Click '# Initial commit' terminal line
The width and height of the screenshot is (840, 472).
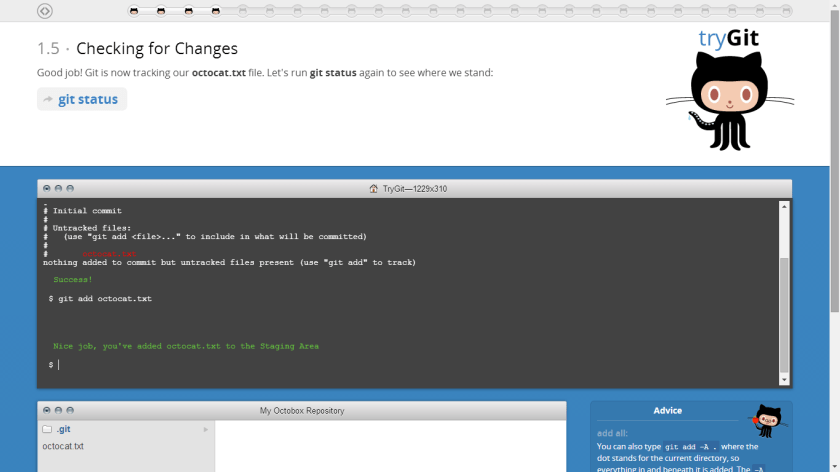click(x=82, y=211)
